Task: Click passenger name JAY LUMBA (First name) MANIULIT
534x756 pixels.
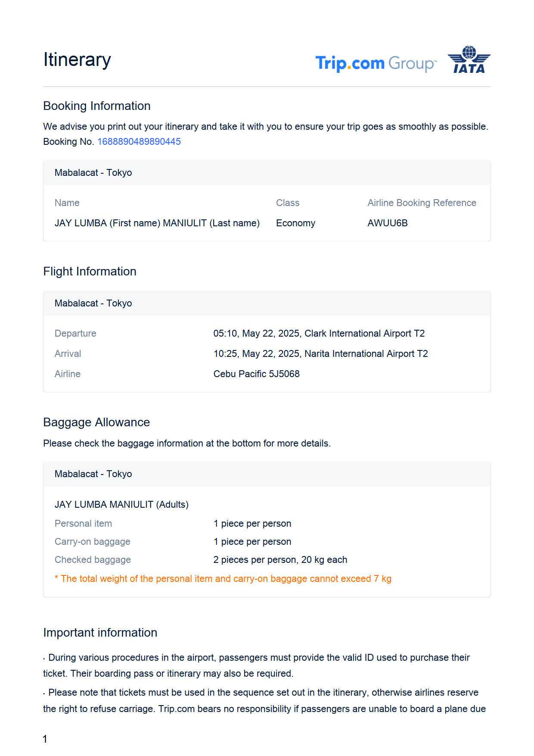Action: (x=157, y=223)
